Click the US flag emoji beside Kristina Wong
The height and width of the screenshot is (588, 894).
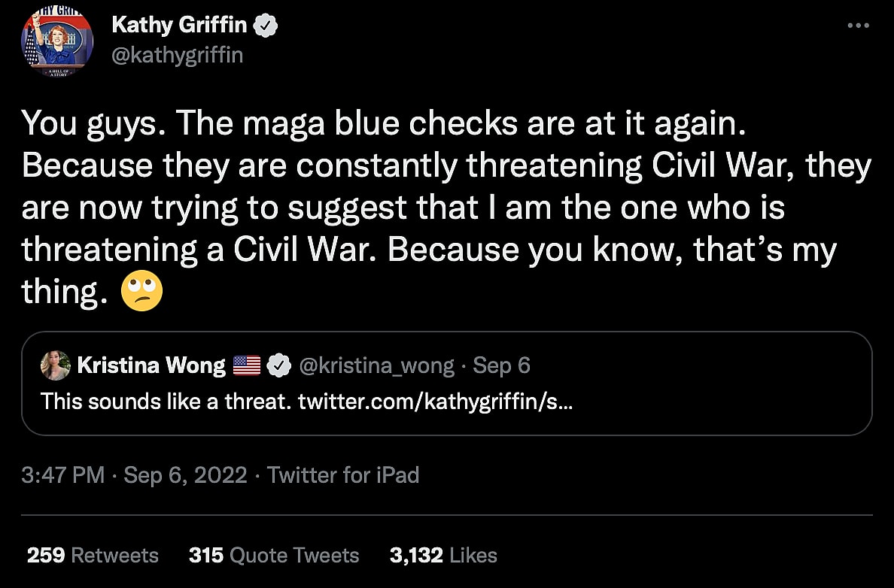click(247, 366)
